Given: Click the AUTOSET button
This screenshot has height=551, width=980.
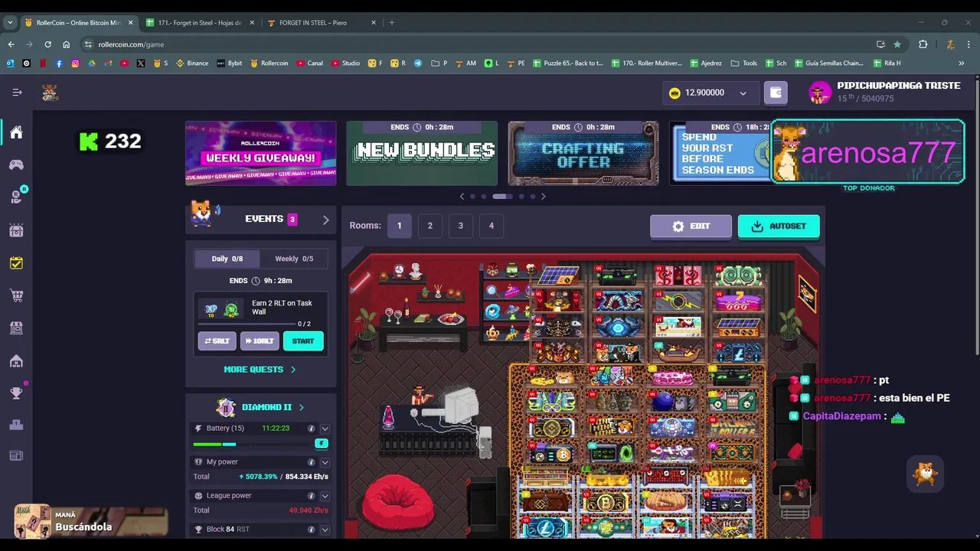Looking at the screenshot, I should 779,226.
